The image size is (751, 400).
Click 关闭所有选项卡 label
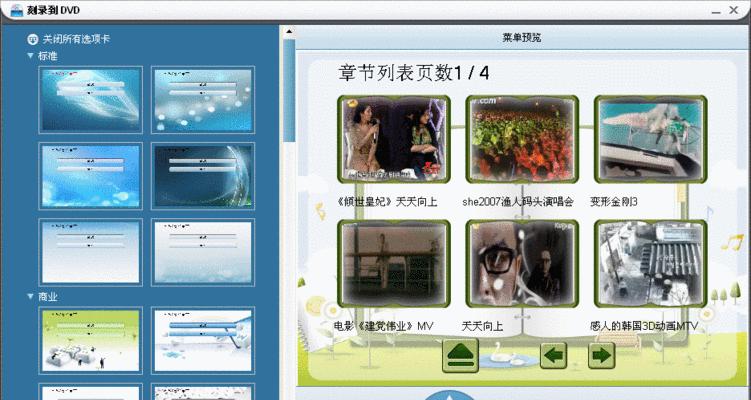coord(77,39)
